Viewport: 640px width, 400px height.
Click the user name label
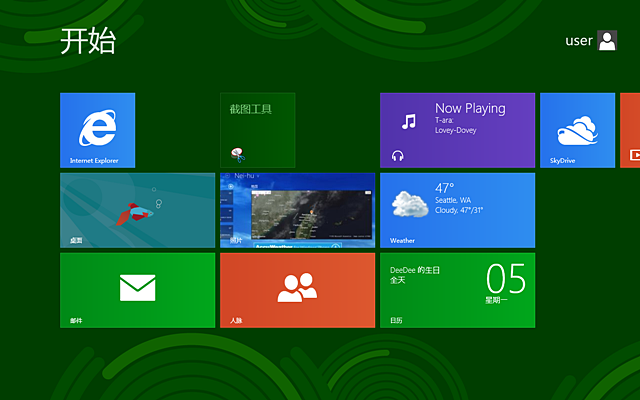pyautogui.click(x=579, y=41)
